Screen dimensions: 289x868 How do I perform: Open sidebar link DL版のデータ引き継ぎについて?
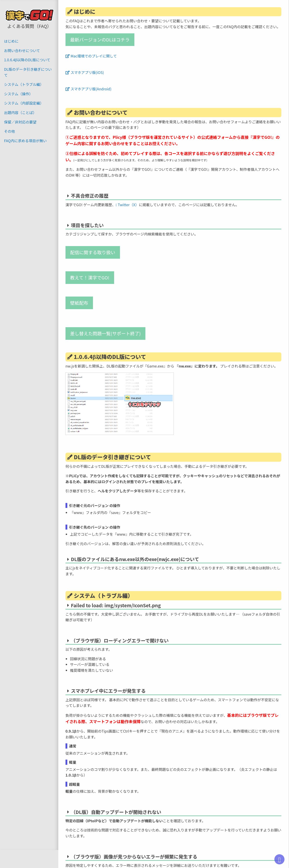(x=28, y=72)
